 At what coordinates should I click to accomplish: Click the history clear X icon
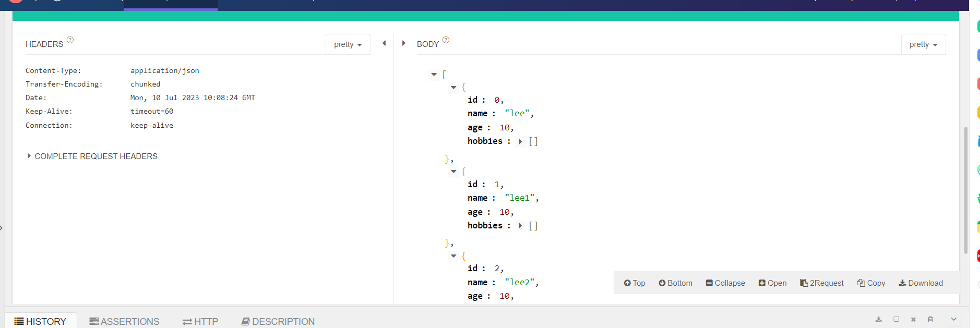tap(913, 319)
